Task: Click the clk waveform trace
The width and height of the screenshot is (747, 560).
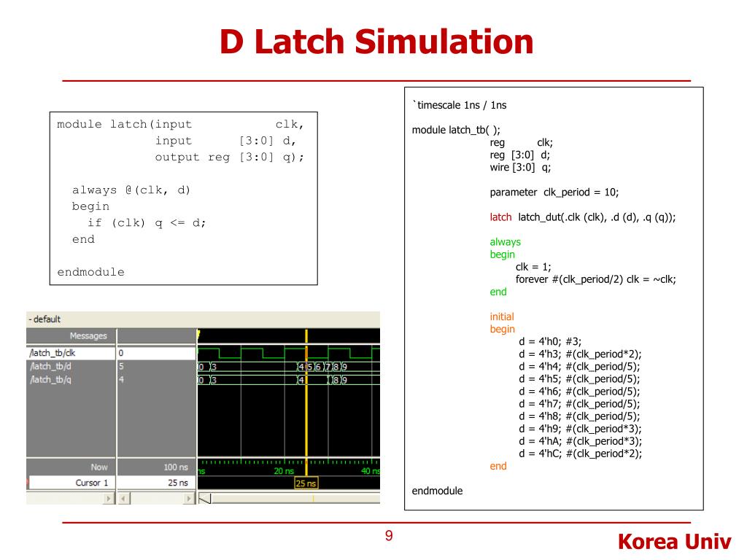Action: 289,353
